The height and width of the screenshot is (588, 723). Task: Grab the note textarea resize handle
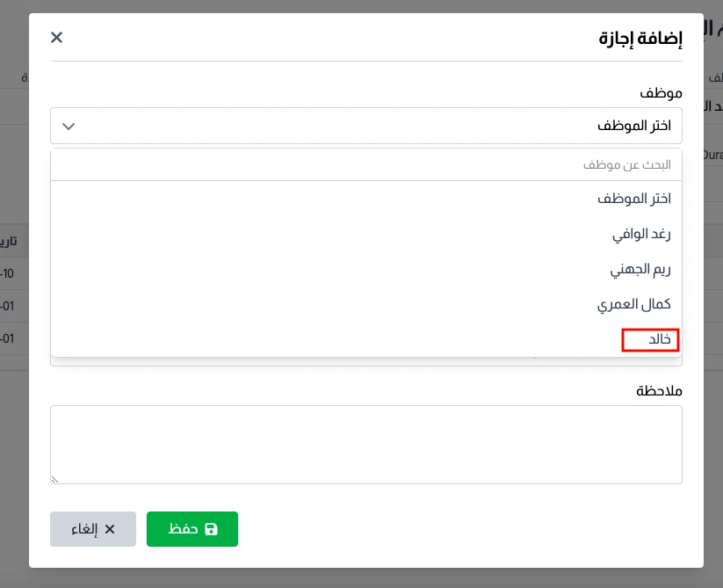click(x=55, y=479)
